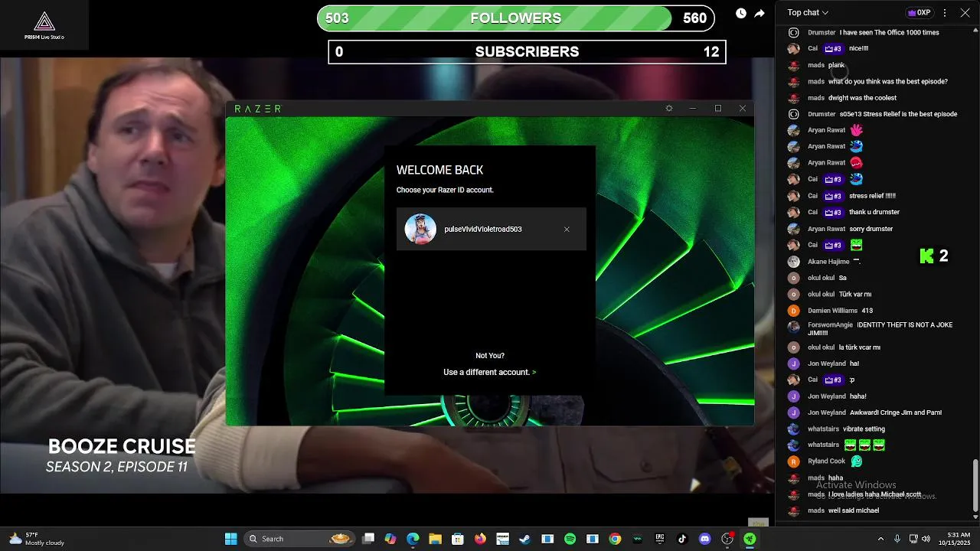Open Discord from the taskbar
Screen dimensions: 980x551
(x=705, y=539)
